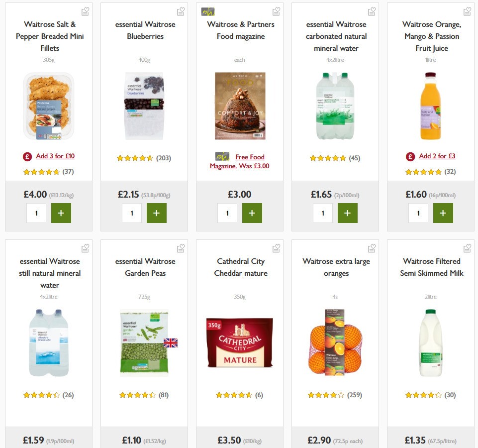Screen dimensions: 478x448
Task: Click the add-to-list icon on Filtered Semi Skimmed Milk
Action: tap(467, 247)
